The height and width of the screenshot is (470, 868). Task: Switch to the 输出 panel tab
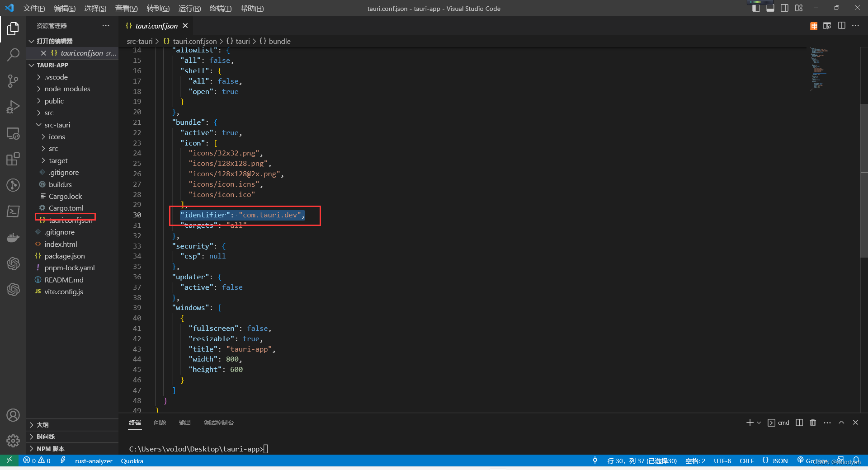click(x=185, y=423)
